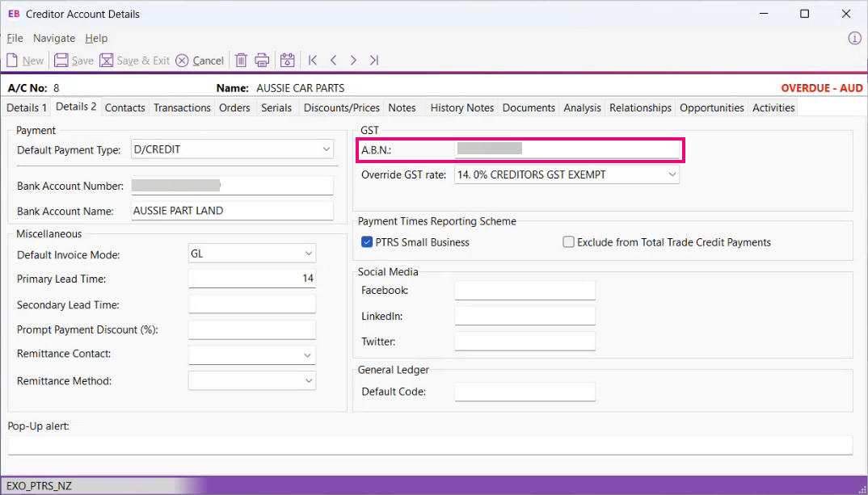
Task: Click the information icon at top right
Action: (x=855, y=38)
